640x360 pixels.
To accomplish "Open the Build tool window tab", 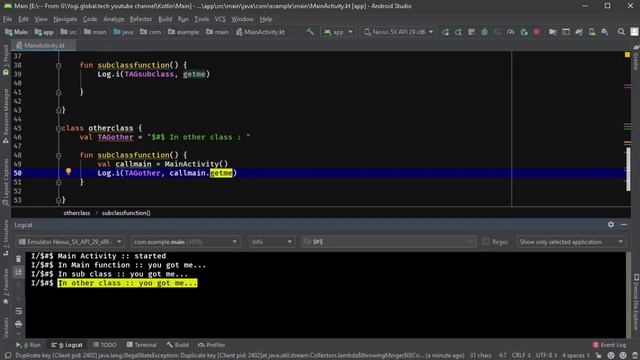I will pos(178,345).
